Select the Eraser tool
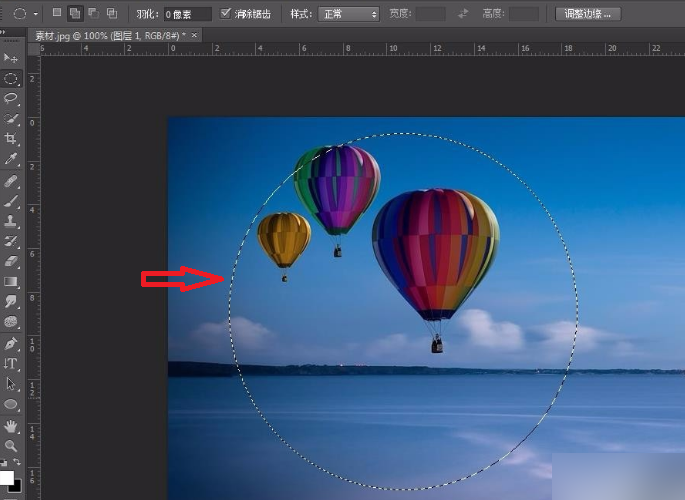The image size is (685, 500). click(x=11, y=261)
